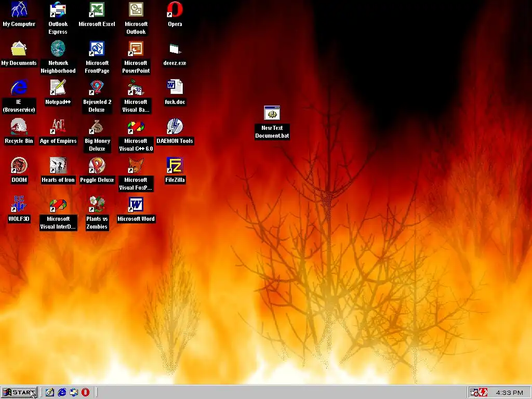The image size is (532, 399).
Task: Open the Start menu button
Action: [x=19, y=393]
